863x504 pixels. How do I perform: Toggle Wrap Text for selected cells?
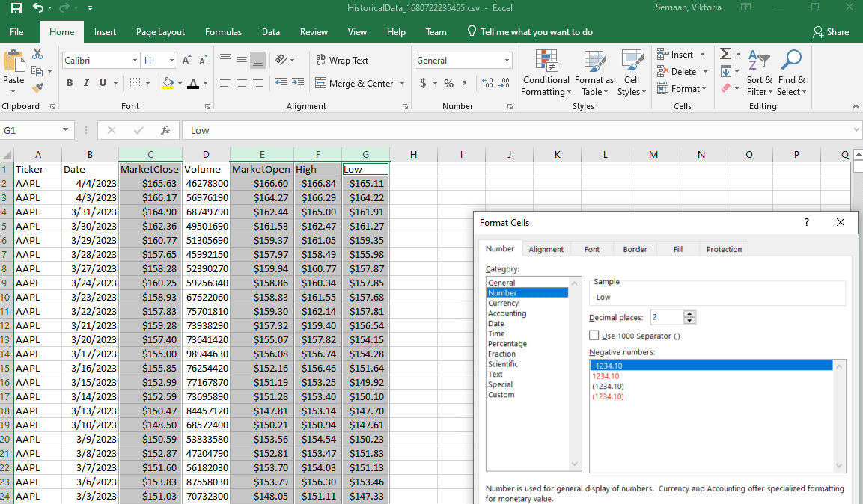click(342, 61)
